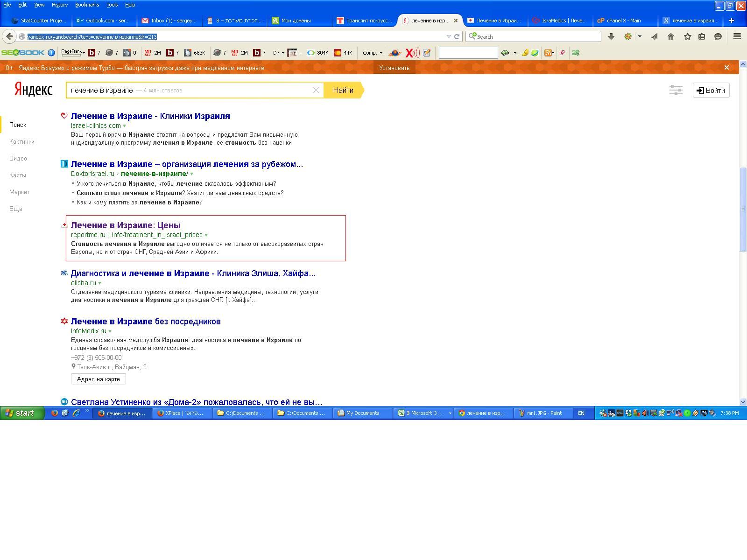
Task: Open 'mr1.JPG - Paint' taskbar button
Action: [x=544, y=413]
